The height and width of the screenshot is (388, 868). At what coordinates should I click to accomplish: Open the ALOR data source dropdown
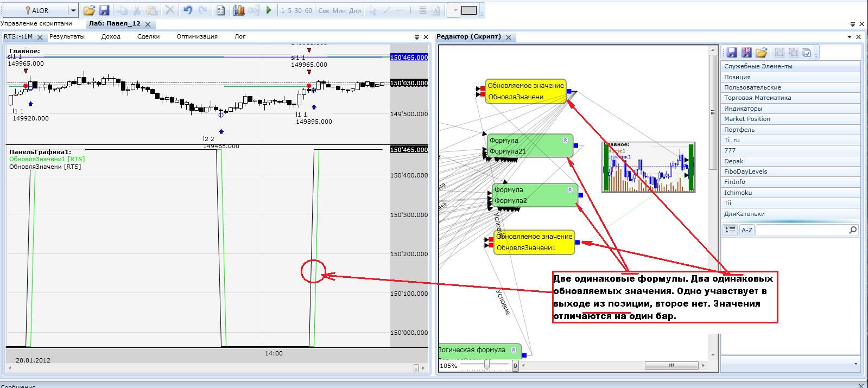coord(73,10)
